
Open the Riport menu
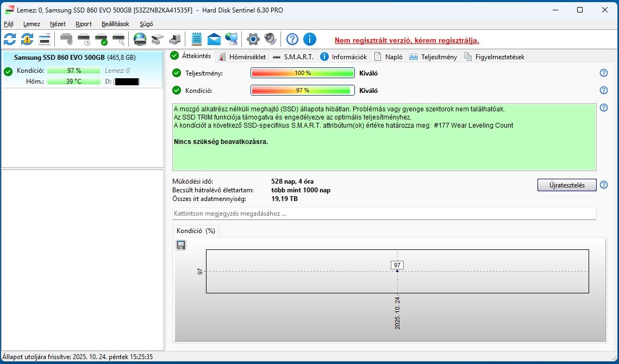[x=84, y=24]
